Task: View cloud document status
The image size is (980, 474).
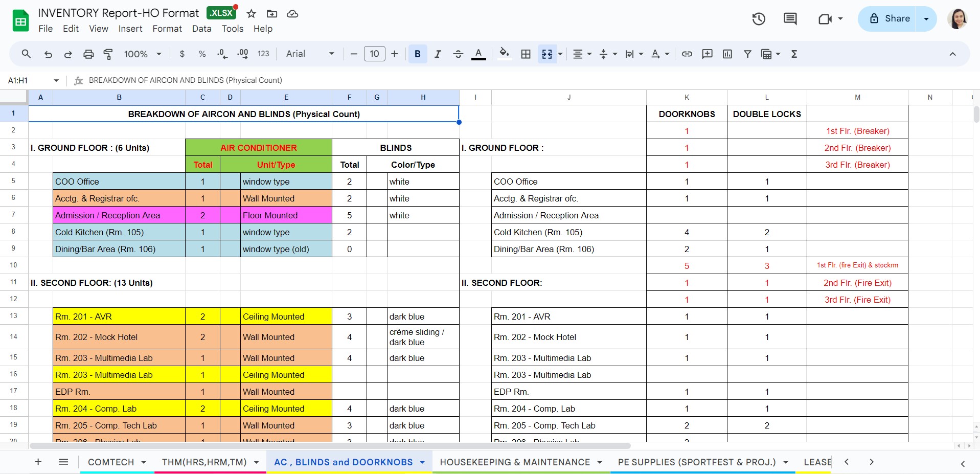Action: click(x=292, y=14)
